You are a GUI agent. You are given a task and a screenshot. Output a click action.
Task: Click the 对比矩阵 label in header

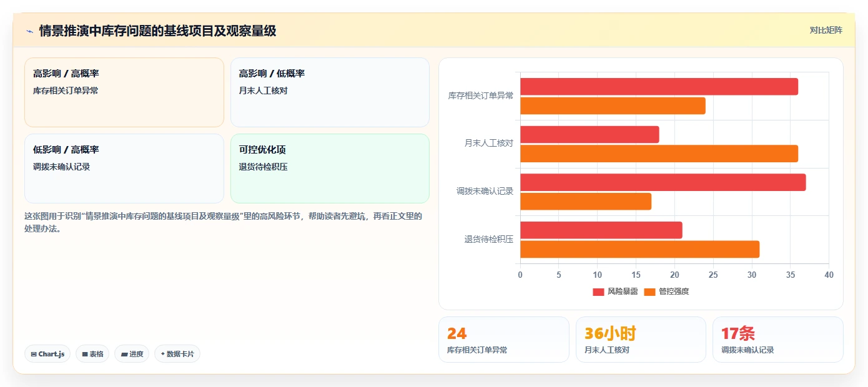(826, 30)
